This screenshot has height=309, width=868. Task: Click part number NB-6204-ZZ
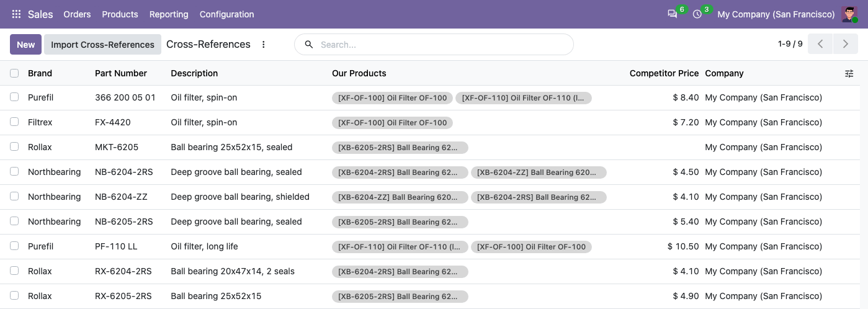click(121, 197)
